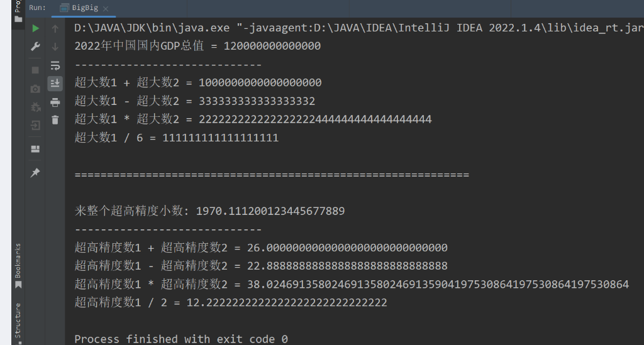Rerun the BigBig program with green play icon

(x=35, y=28)
